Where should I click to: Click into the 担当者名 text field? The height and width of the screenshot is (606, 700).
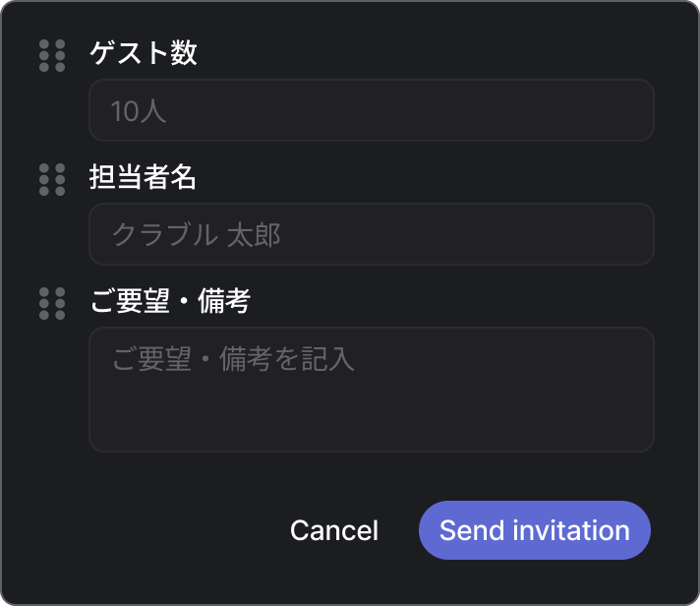pos(371,234)
